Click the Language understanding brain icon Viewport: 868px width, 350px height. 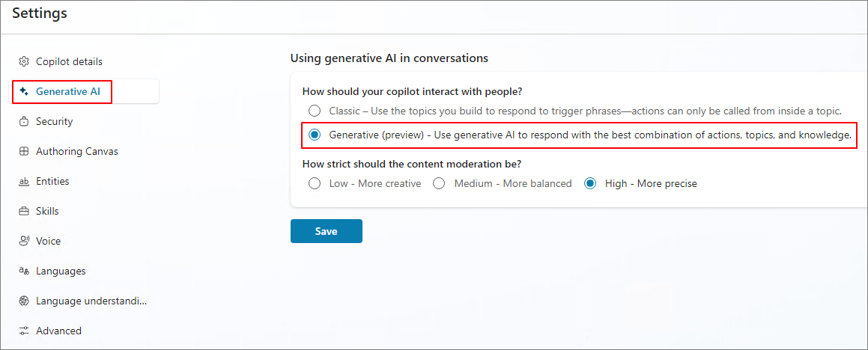[x=24, y=301]
